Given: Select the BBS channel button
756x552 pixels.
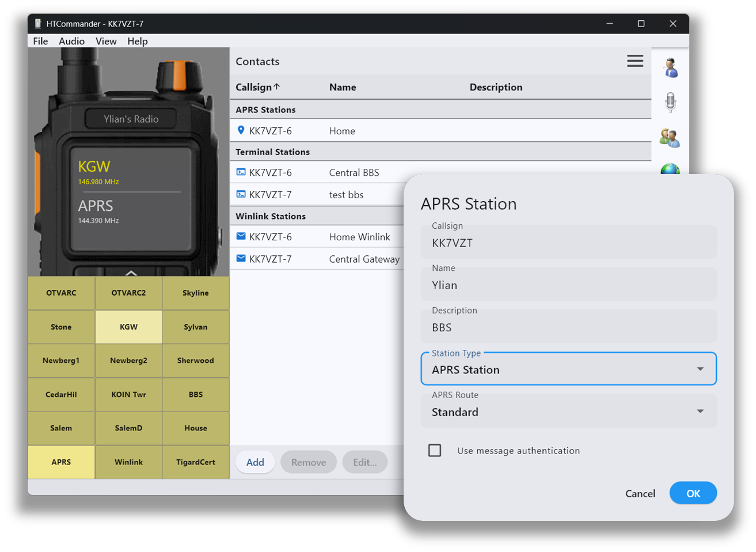Looking at the screenshot, I should tap(196, 394).
